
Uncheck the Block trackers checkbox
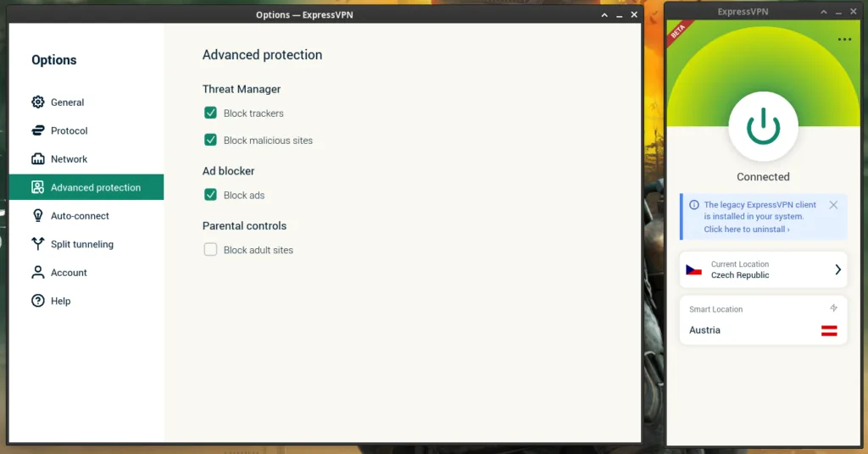[210, 113]
